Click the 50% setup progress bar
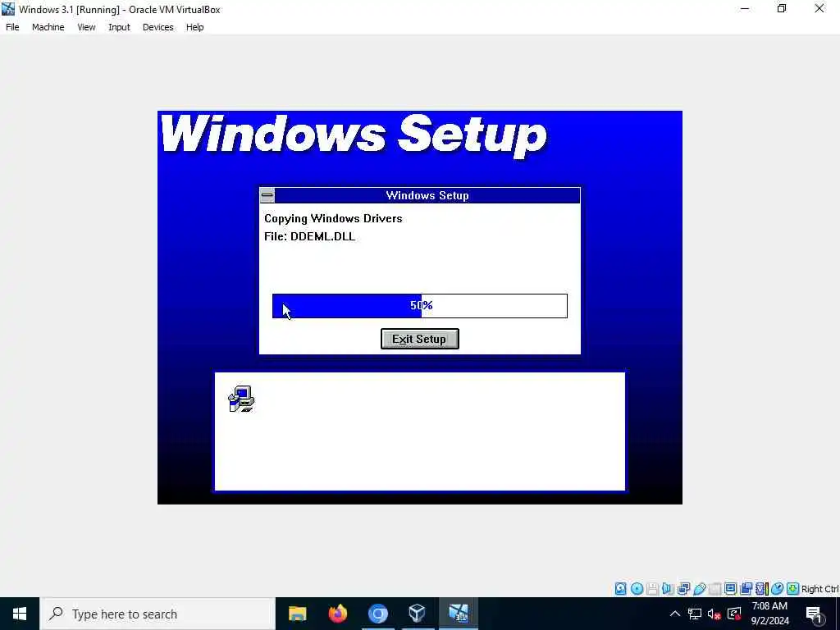 click(x=419, y=305)
